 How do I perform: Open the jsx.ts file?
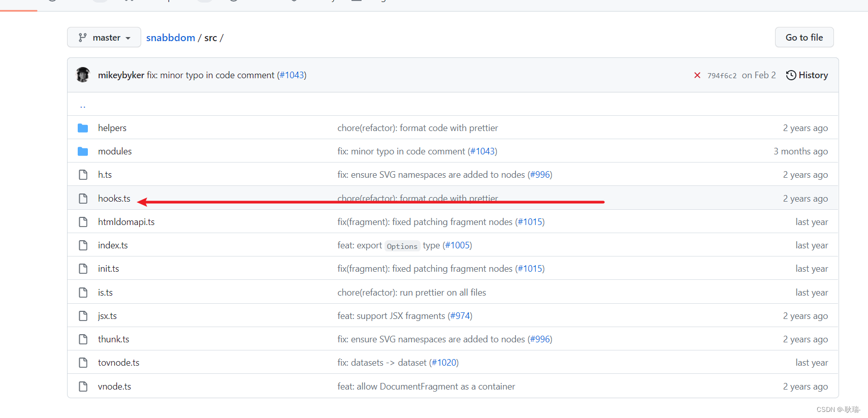pyautogui.click(x=107, y=316)
